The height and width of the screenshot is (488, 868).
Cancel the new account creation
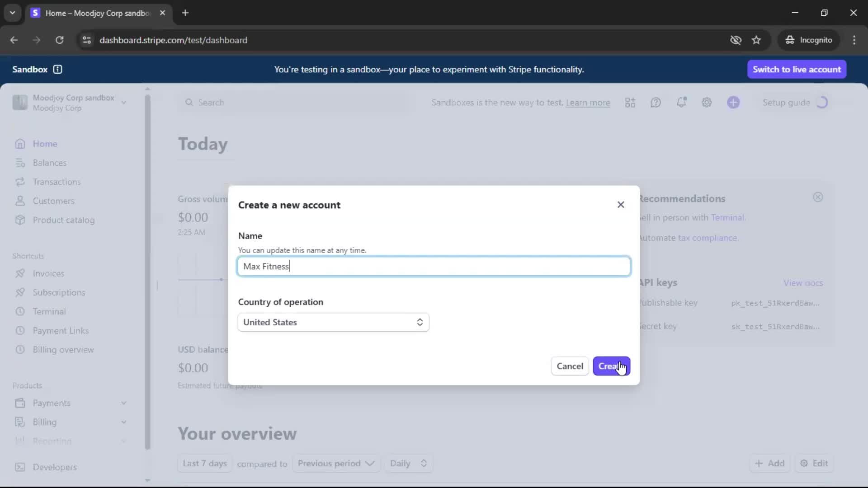(570, 366)
